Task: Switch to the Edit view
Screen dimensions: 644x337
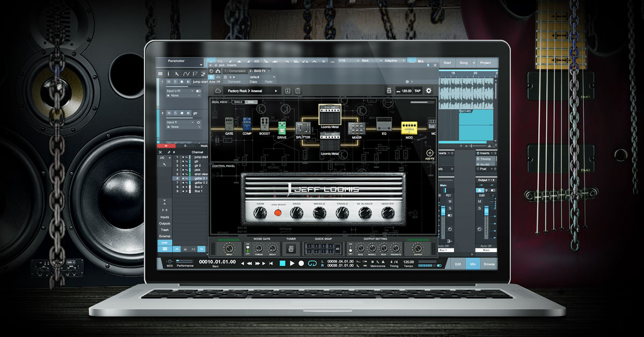Action: 459,264
